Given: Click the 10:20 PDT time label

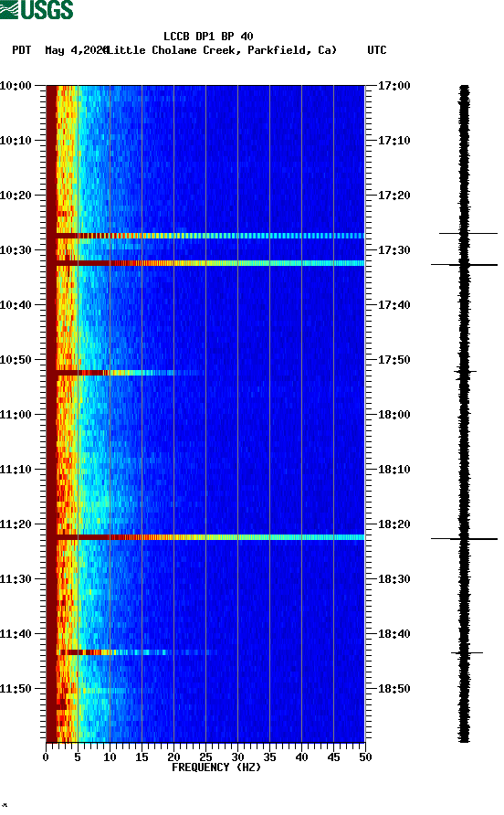Looking at the screenshot, I should [x=16, y=196].
